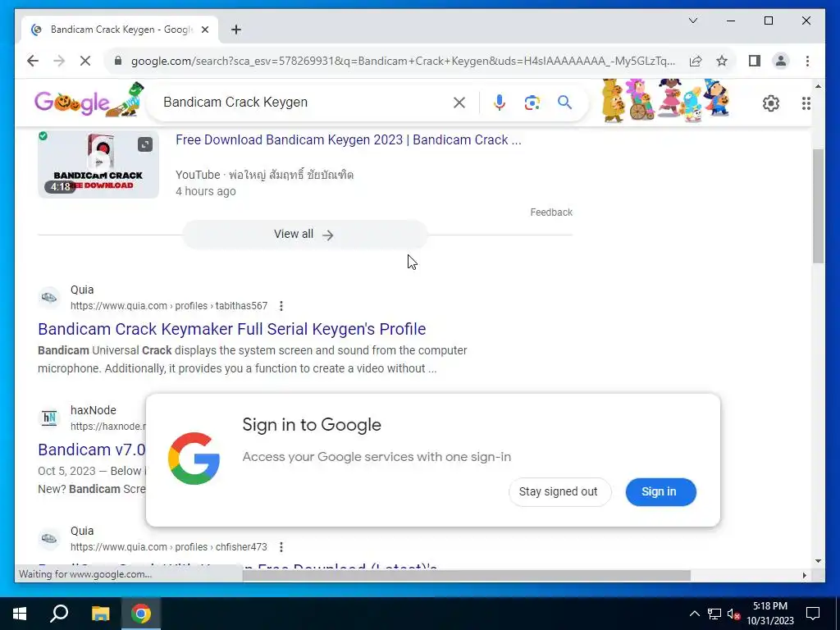View site information via the padlock icon
Viewport: 840px width, 630px height.
tap(118, 61)
